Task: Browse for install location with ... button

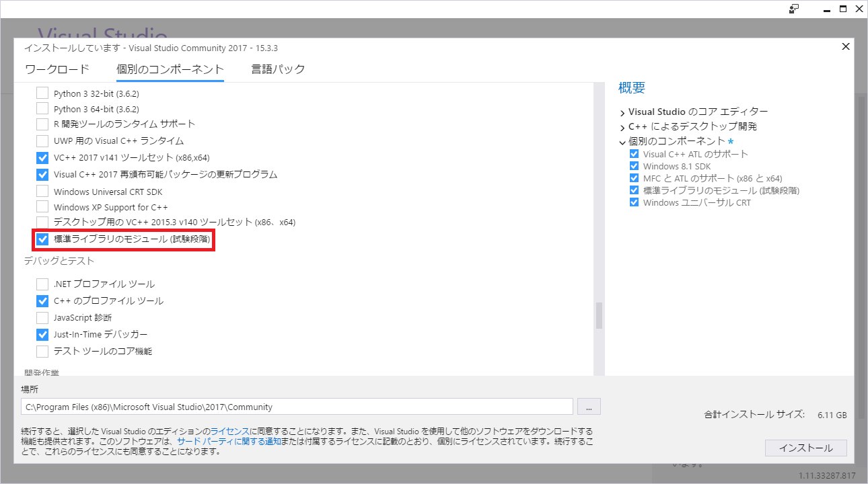Action: click(x=589, y=407)
